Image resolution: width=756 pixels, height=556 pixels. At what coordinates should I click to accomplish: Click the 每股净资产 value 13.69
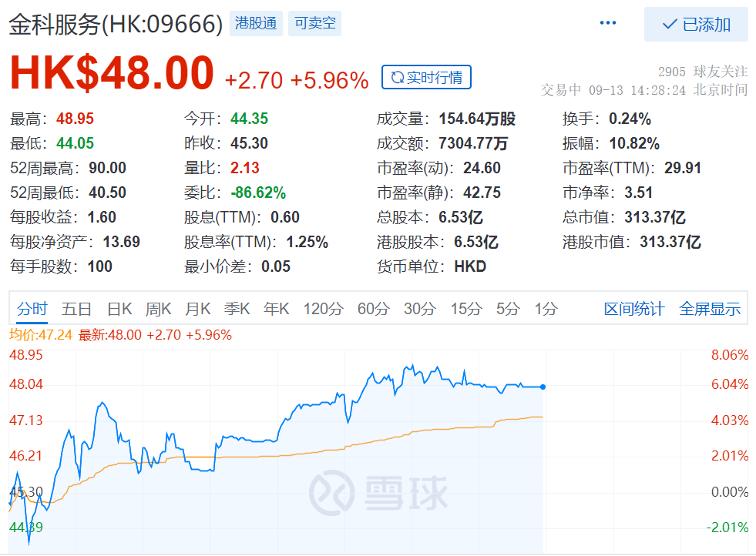point(122,241)
